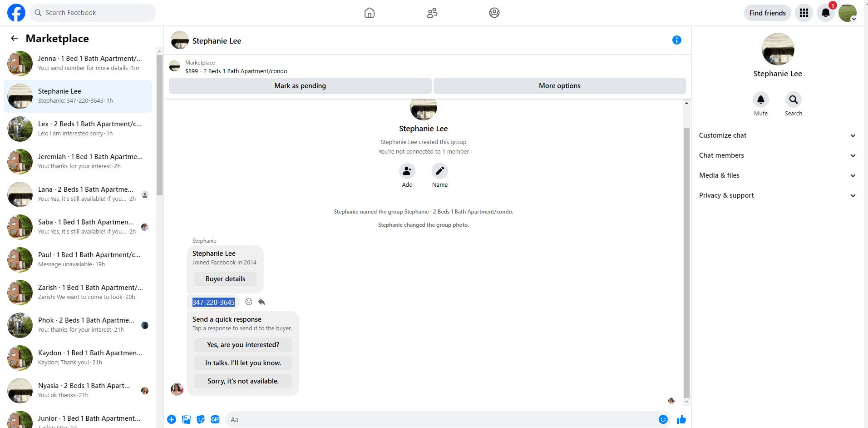This screenshot has height=428, width=868.
Task: Open conversation information icon
Action: tap(676, 40)
